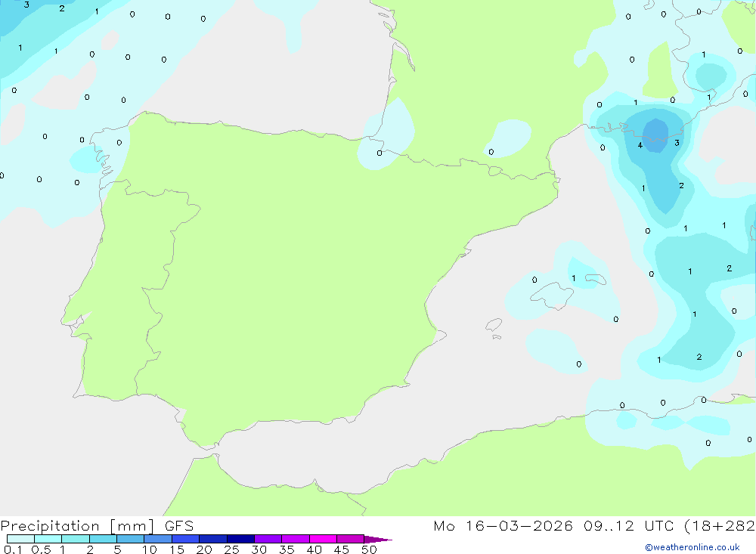The height and width of the screenshot is (554, 756).
Task: Click the '09..12 UTC' time text
Action: click(x=629, y=526)
